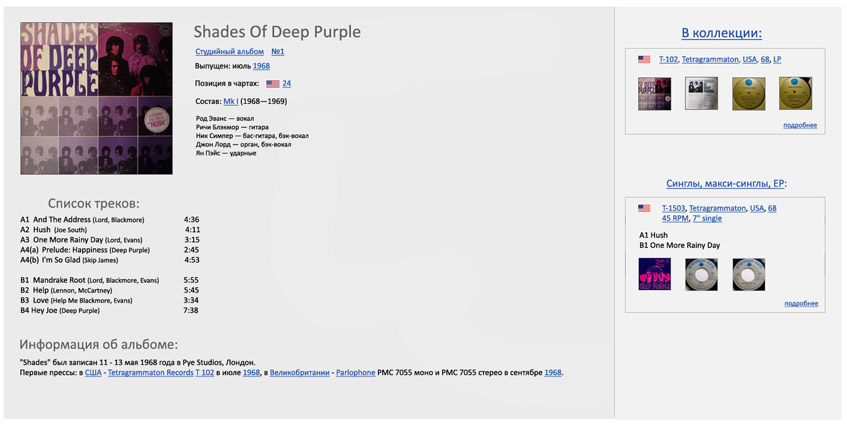Click the 1968 link after 'в июле'
847x425 pixels.
(x=251, y=373)
